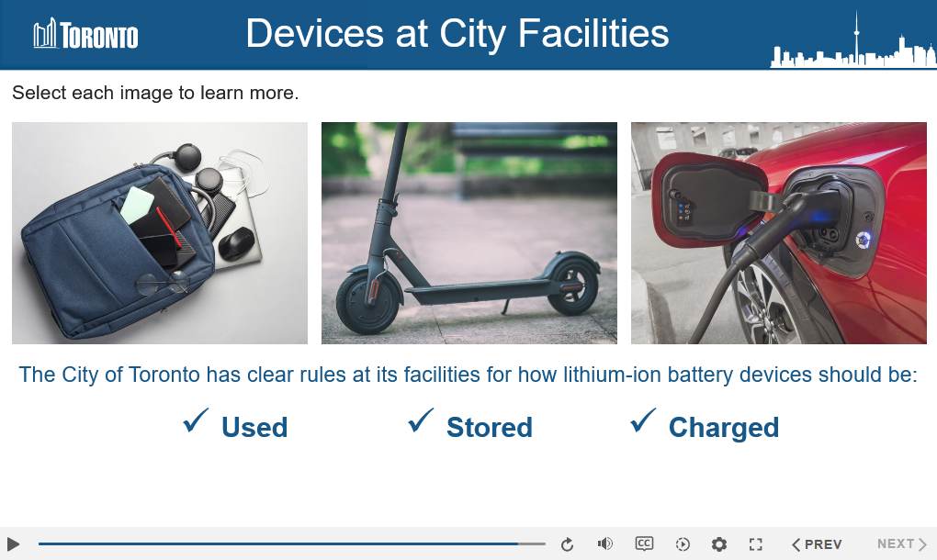
Task: Enter fullscreen mode
Action: 755,543
